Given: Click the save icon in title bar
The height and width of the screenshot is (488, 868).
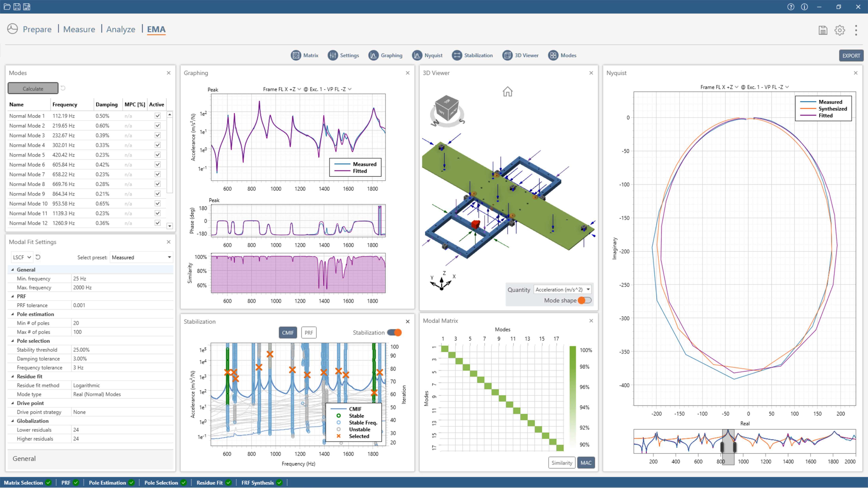Looking at the screenshot, I should [17, 7].
